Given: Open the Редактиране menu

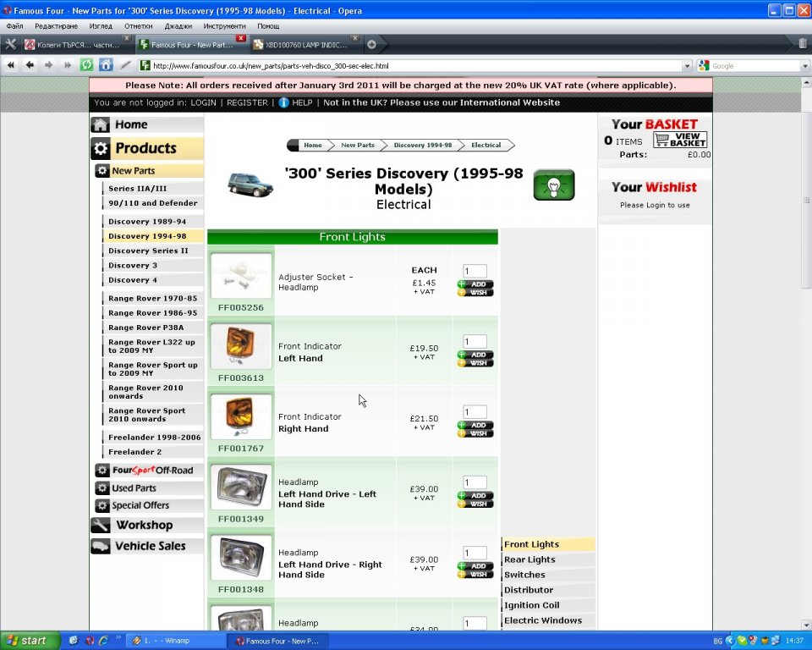Looking at the screenshot, I should [x=56, y=26].
